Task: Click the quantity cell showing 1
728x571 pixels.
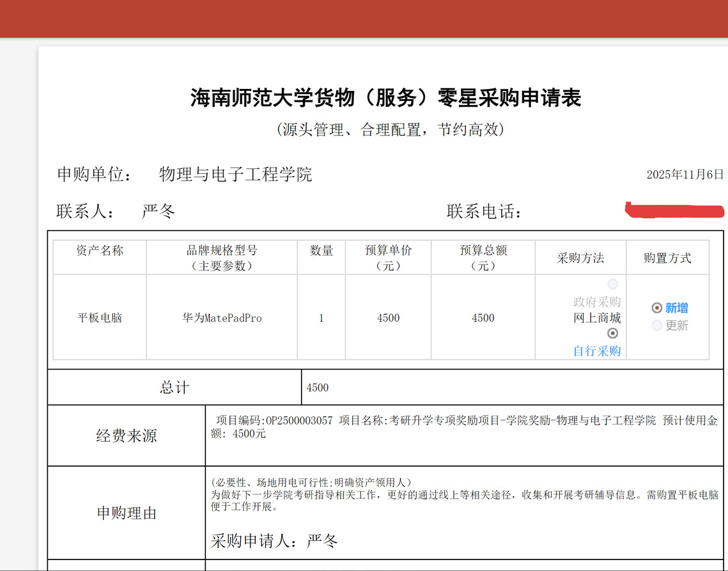Action: pos(321,318)
